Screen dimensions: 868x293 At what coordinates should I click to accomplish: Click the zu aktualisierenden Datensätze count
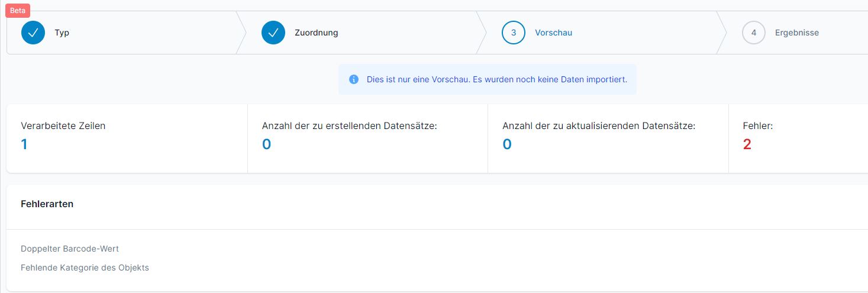point(507,144)
